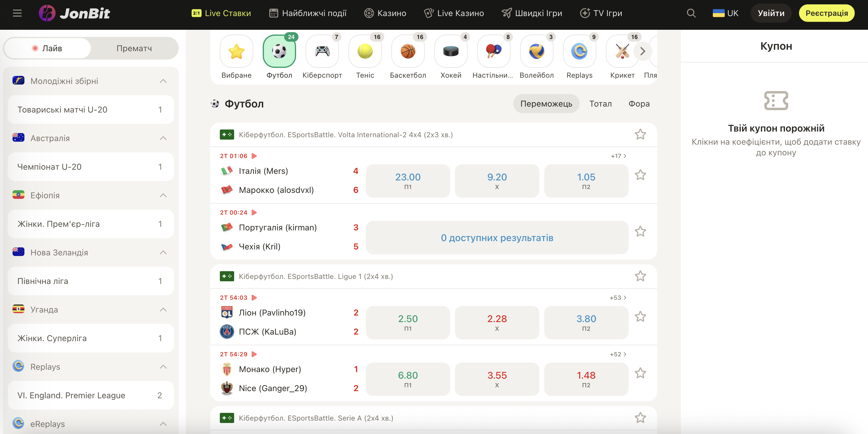868x434 pixels.
Task: Bet on П2 odds 1.05
Action: pos(586,181)
